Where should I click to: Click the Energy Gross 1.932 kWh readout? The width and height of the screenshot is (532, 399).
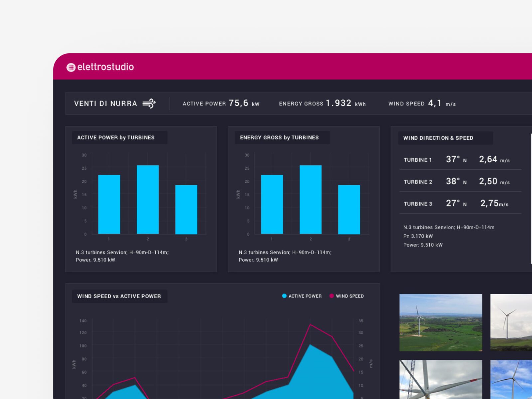pyautogui.click(x=322, y=103)
